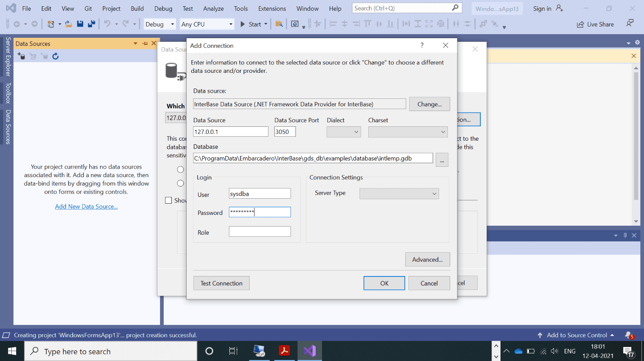Open the Extensions menu
644x361 pixels.
click(x=272, y=9)
